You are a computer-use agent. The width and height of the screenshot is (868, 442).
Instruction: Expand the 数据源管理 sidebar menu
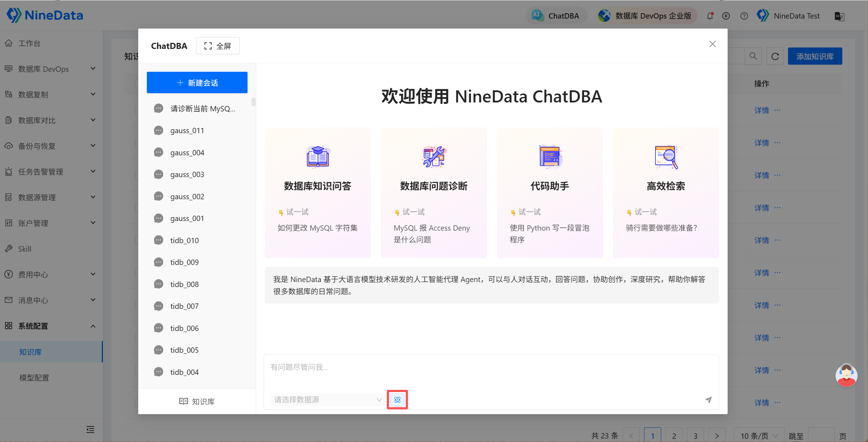[51, 197]
